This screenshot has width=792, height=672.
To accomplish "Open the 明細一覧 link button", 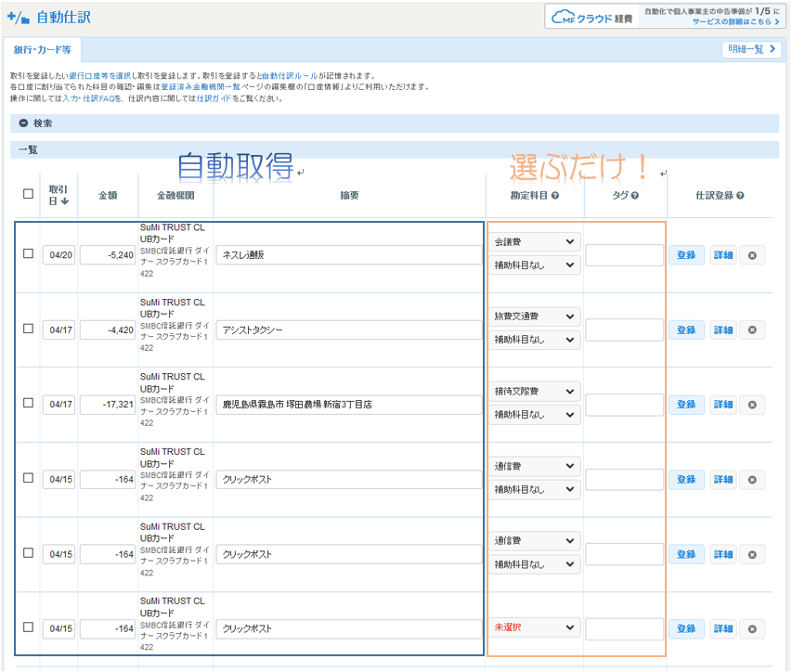I will coord(751,49).
